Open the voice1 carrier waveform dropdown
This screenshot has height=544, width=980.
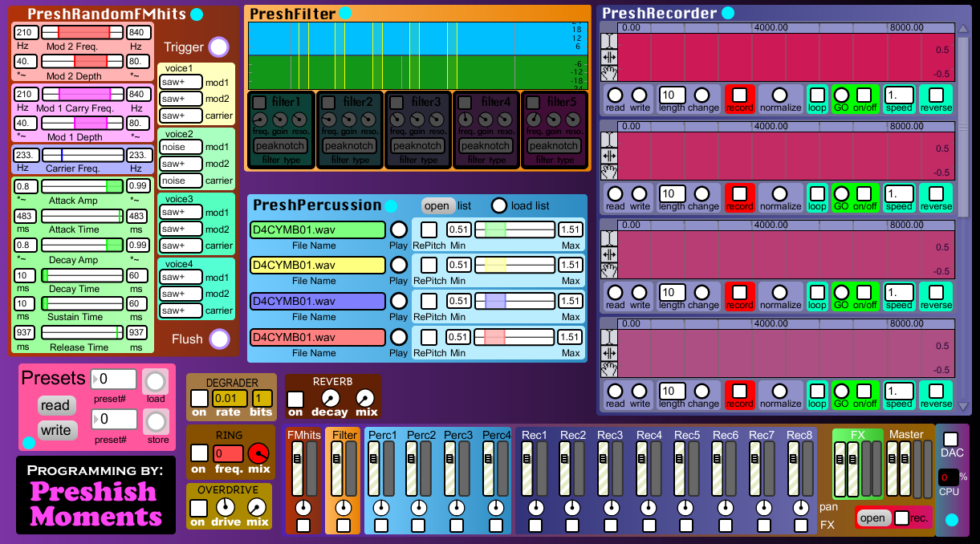coord(181,115)
